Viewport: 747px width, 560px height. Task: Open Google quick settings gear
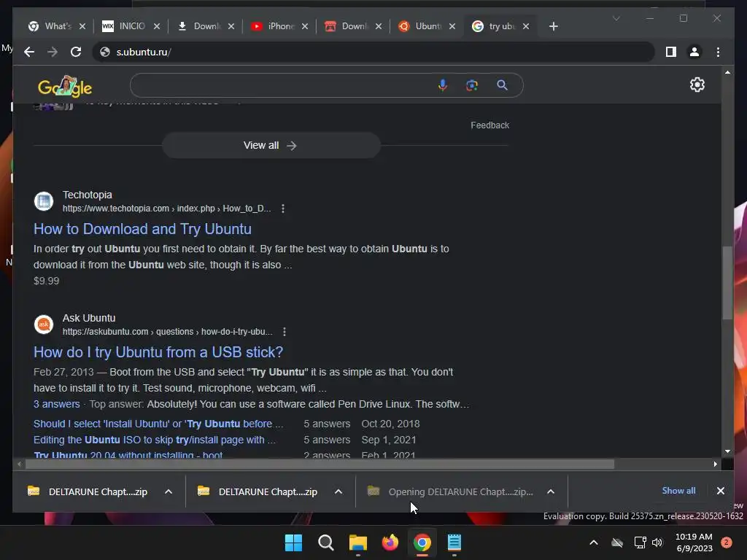pos(697,85)
